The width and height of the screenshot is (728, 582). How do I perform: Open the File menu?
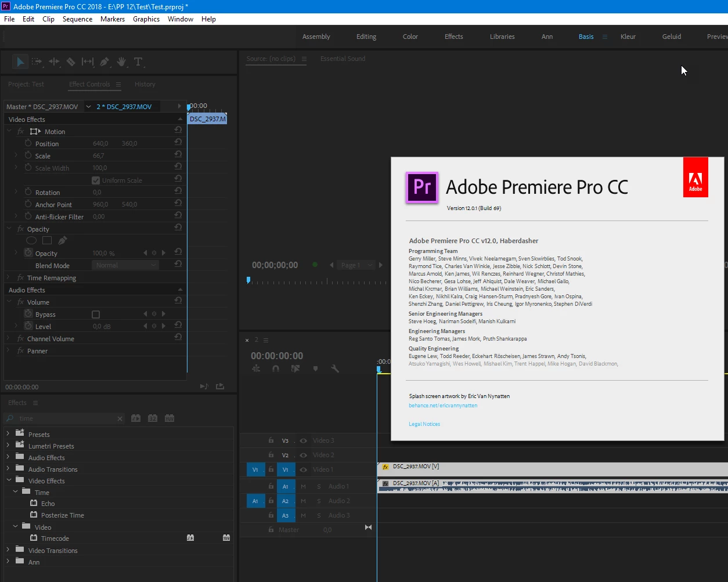point(9,19)
